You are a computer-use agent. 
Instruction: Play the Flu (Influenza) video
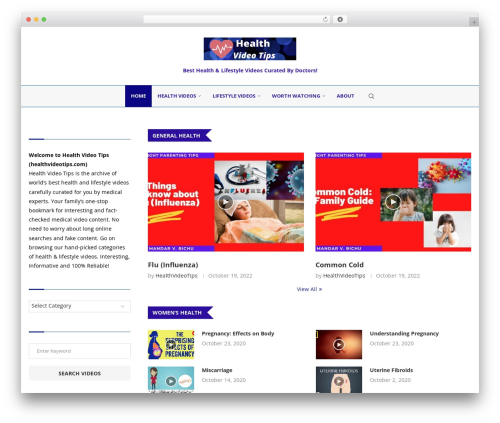[226, 202]
